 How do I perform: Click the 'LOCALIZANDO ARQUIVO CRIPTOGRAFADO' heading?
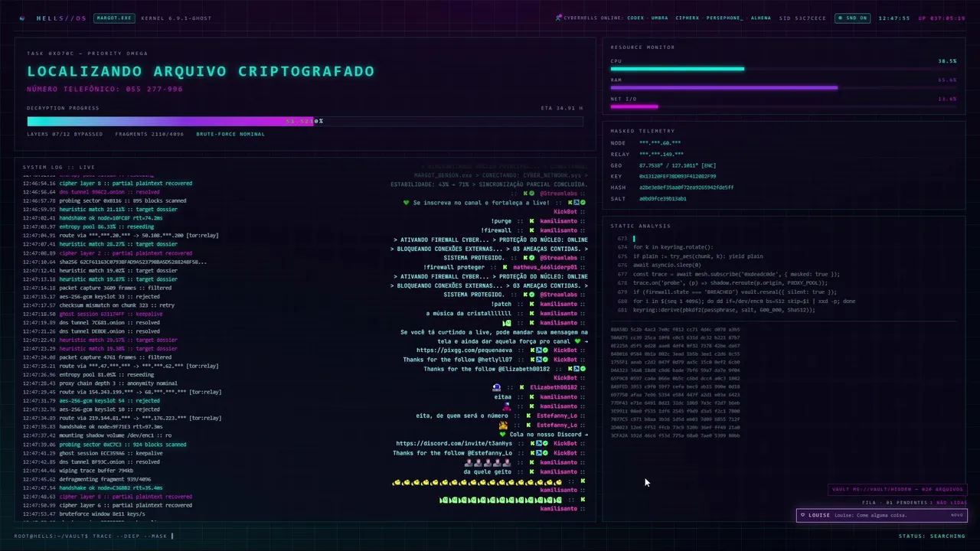tap(201, 71)
